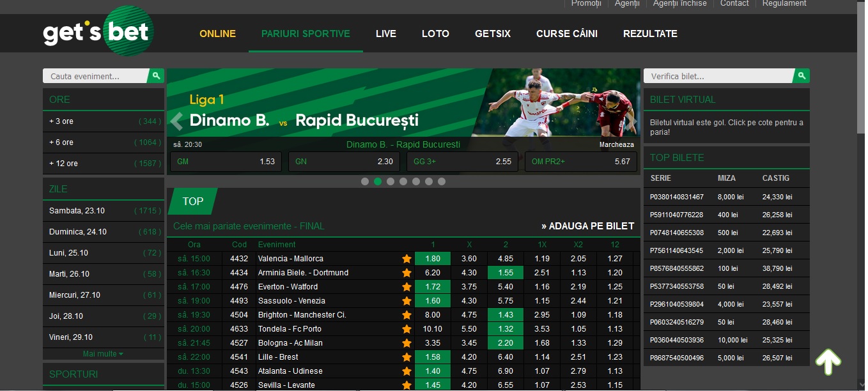Viewport: 868px width, 391px height.
Task: Click the get's bet logo
Action: tap(98, 31)
